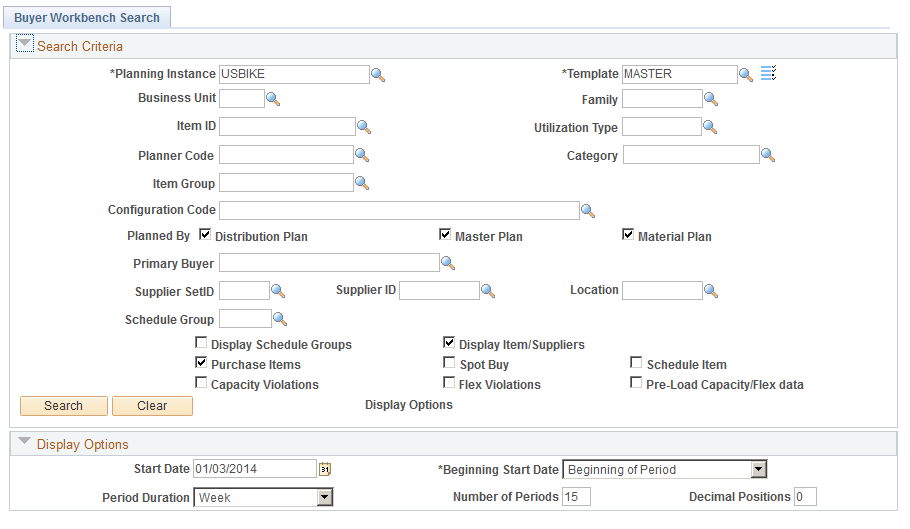Click the Search button
The width and height of the screenshot is (910, 529).
64,406
